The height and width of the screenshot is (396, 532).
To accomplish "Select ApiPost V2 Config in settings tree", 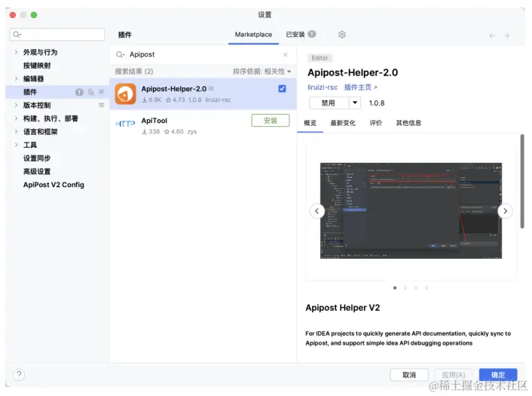I will tap(54, 184).
